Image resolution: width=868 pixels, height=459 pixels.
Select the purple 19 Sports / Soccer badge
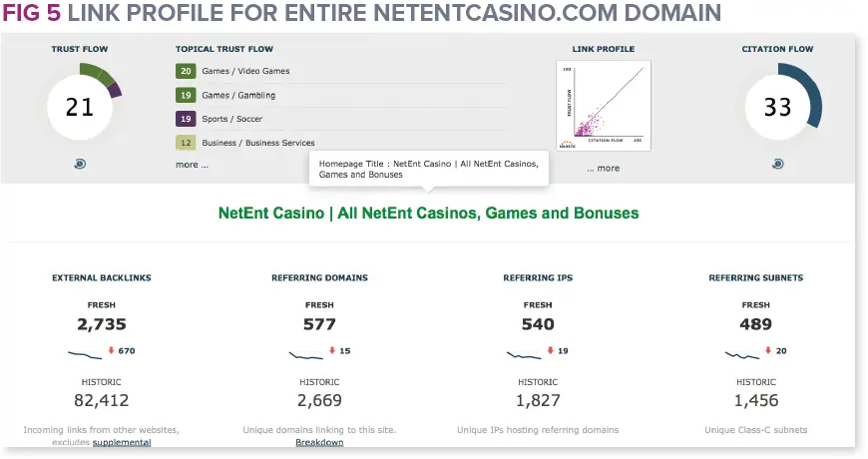(186, 119)
